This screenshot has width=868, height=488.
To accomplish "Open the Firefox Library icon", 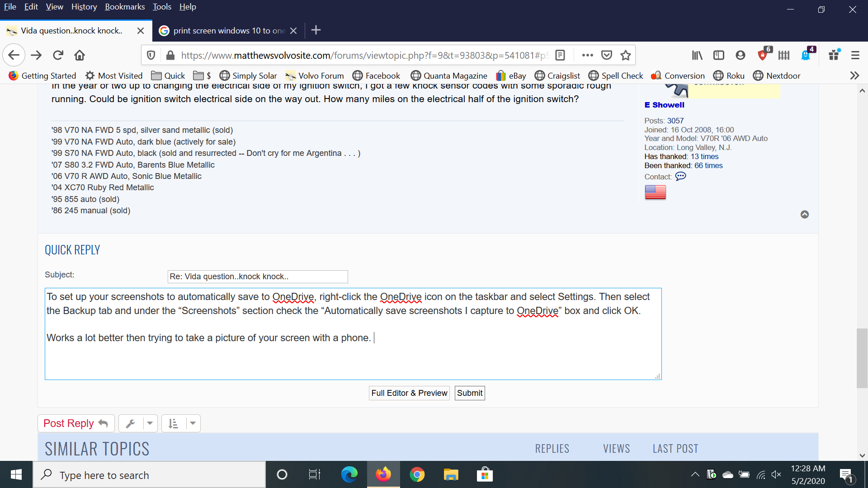I will [697, 55].
